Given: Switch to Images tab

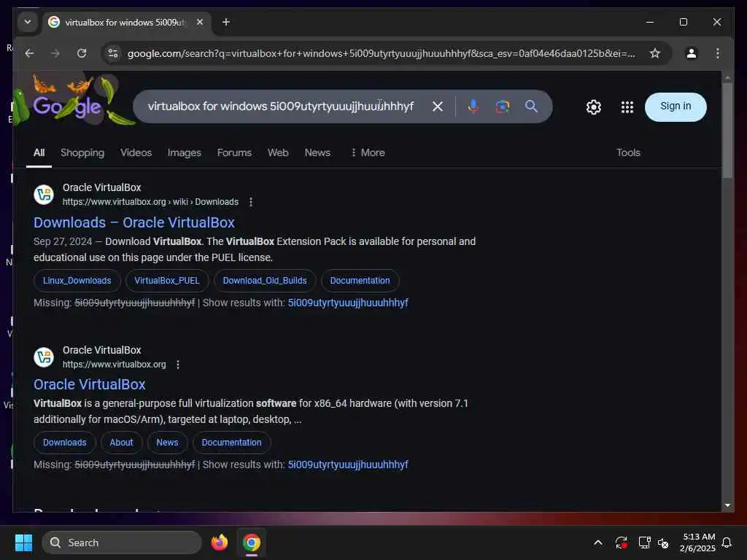Looking at the screenshot, I should (x=185, y=153).
